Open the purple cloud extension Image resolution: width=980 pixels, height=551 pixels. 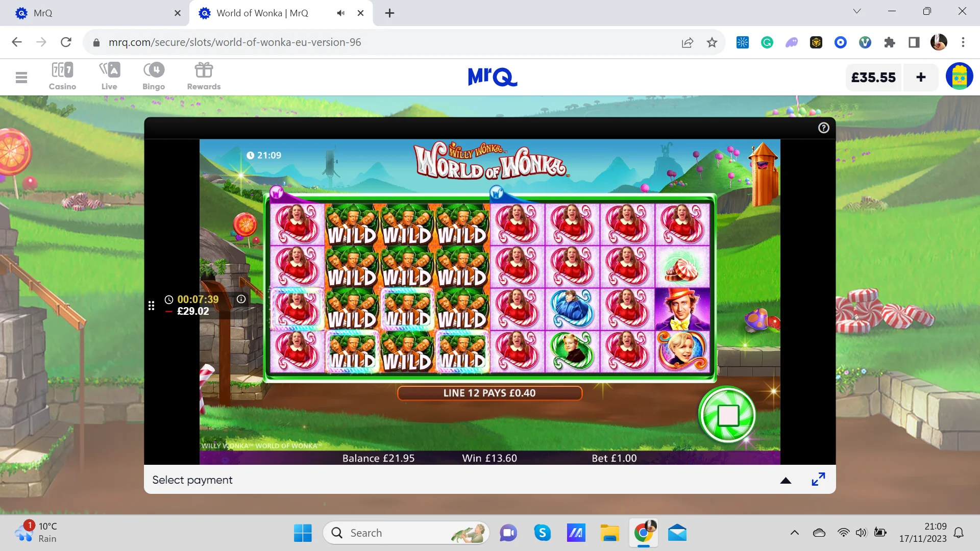pos(792,42)
